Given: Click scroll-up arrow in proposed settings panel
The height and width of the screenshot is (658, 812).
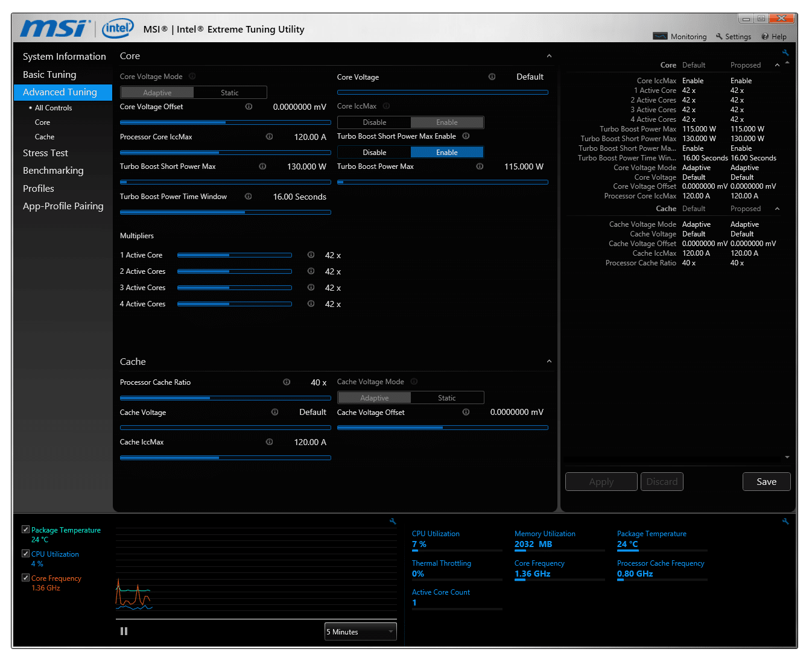Looking at the screenshot, I should [x=787, y=63].
